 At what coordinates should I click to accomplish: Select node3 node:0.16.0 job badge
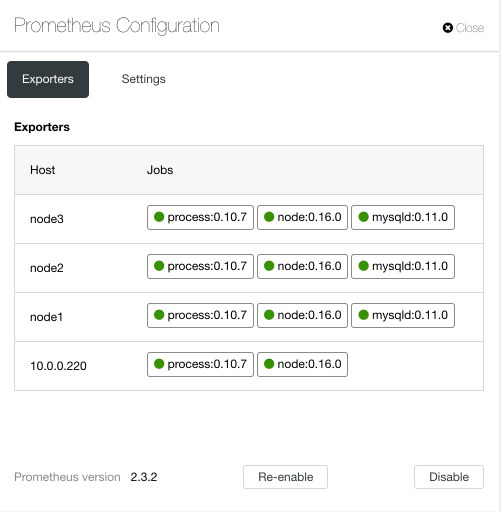click(x=302, y=217)
